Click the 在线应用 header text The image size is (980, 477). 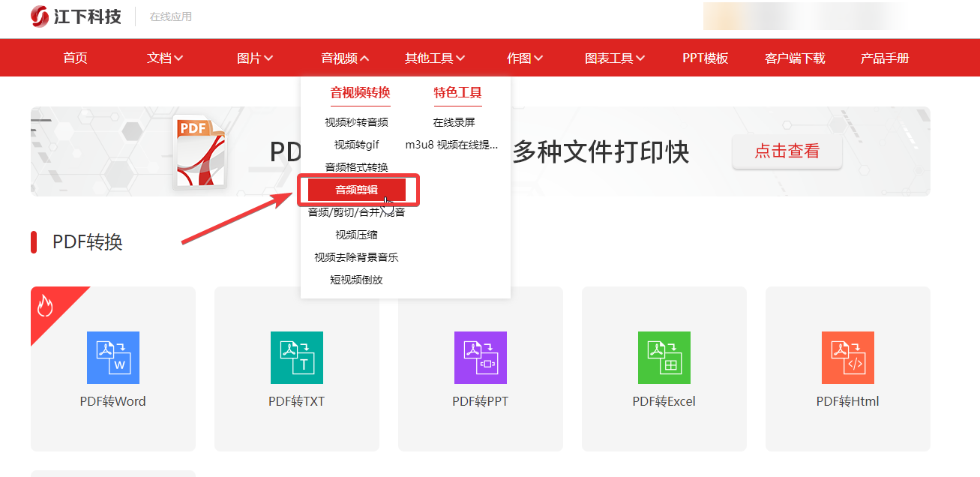pyautogui.click(x=171, y=16)
